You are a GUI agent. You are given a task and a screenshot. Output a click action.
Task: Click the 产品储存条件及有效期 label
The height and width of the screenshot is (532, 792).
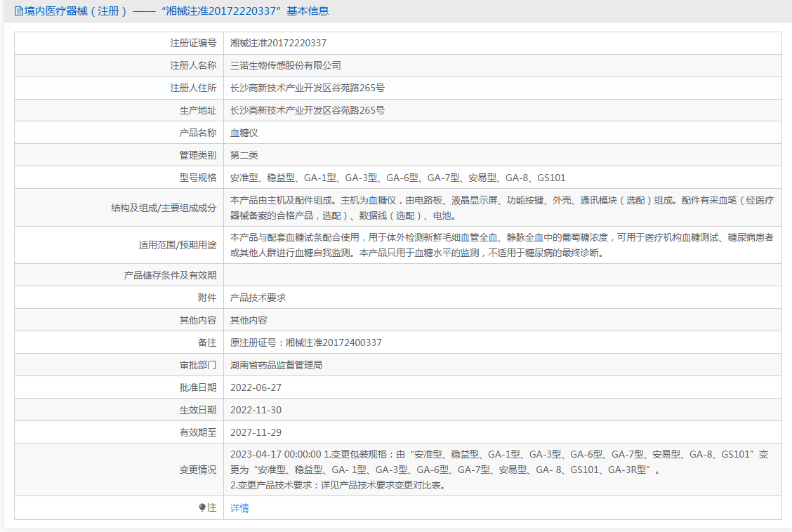click(x=170, y=275)
